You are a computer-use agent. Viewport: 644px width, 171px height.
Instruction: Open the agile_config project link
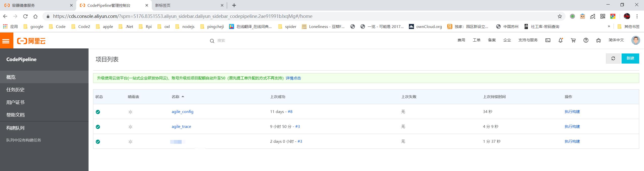point(182,112)
